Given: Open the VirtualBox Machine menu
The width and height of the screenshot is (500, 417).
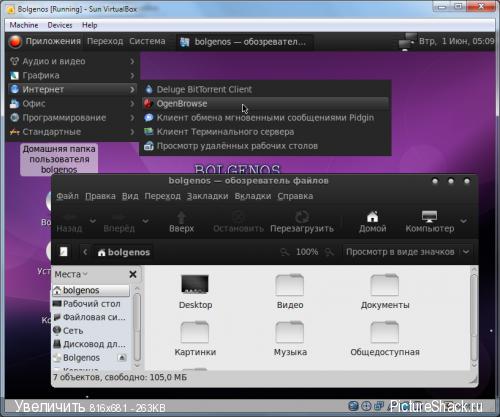Looking at the screenshot, I should [x=24, y=25].
